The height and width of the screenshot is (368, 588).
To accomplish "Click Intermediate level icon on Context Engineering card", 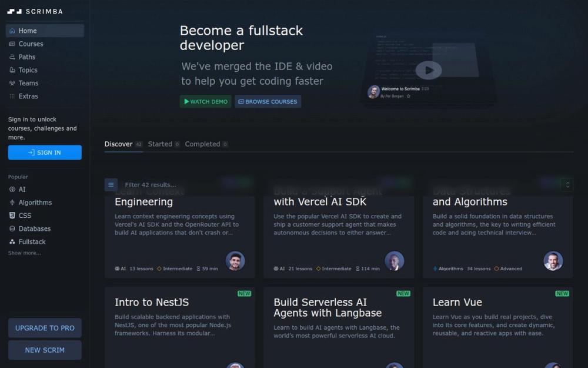I will point(159,269).
